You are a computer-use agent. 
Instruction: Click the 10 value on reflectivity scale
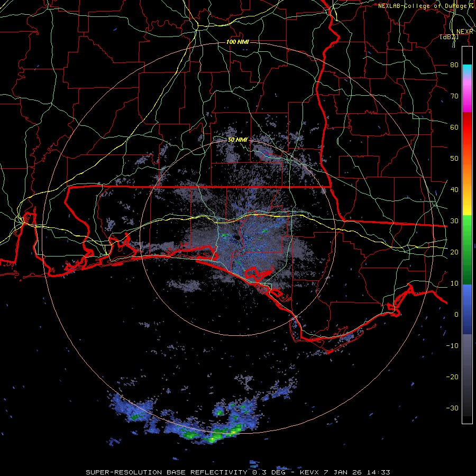click(454, 283)
